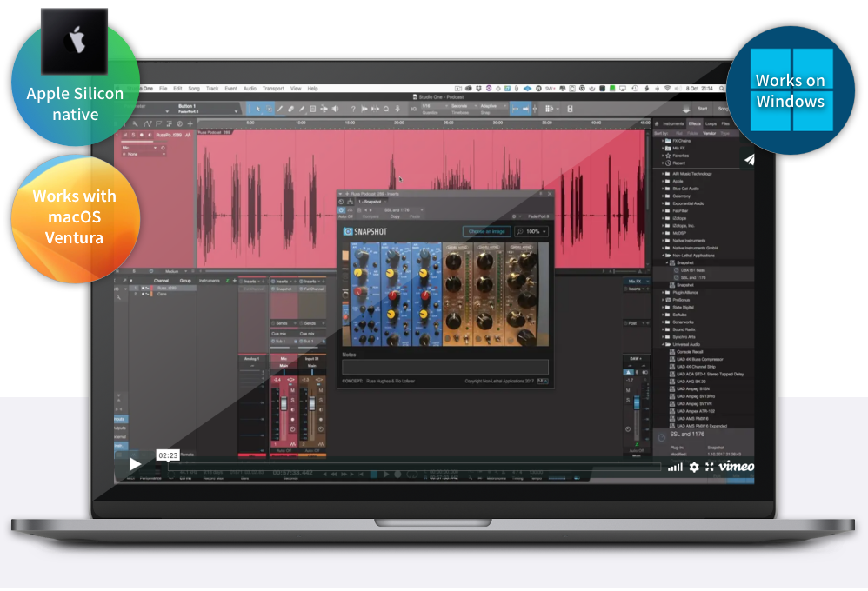The width and height of the screenshot is (868, 591).
Task: Select the Paint tool
Action: coord(302,109)
